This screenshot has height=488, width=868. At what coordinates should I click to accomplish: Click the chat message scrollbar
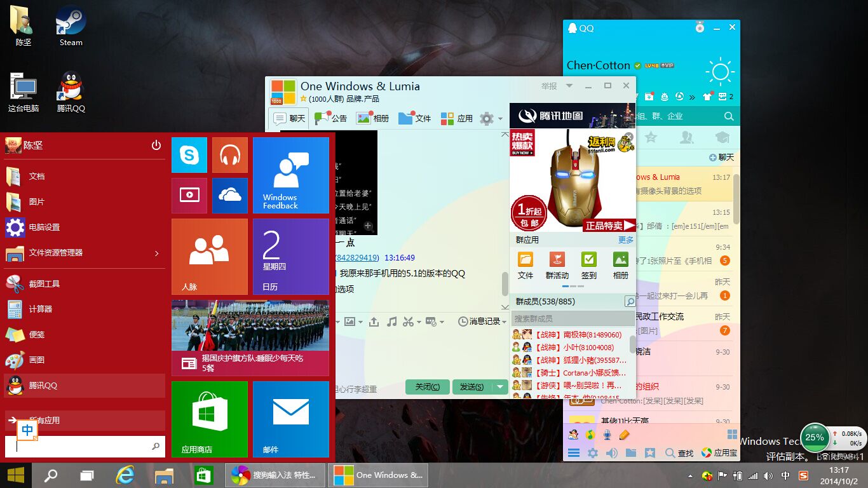point(505,283)
